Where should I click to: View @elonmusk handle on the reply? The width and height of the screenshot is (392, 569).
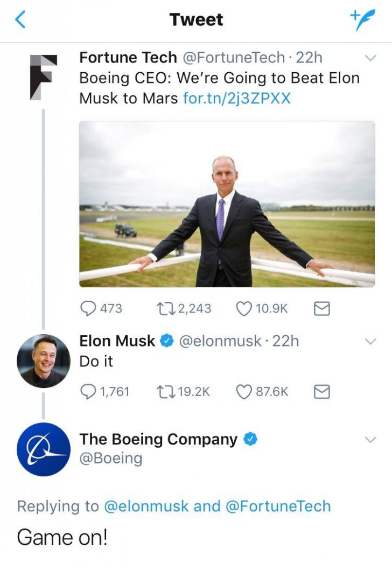218,341
